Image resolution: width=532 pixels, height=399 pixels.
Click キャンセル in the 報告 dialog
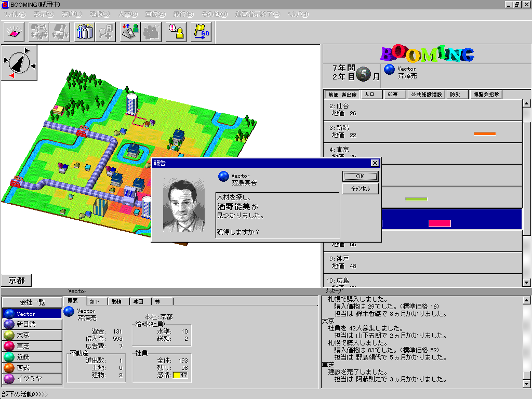pos(361,189)
